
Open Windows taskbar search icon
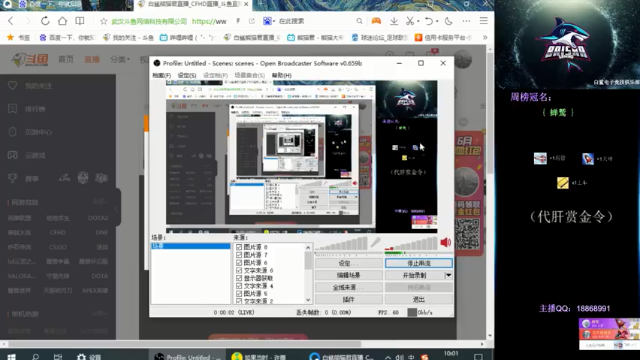point(36,357)
